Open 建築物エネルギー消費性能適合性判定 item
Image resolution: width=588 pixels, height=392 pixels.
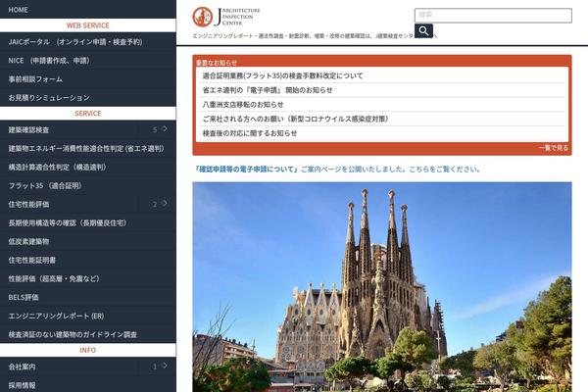point(88,149)
